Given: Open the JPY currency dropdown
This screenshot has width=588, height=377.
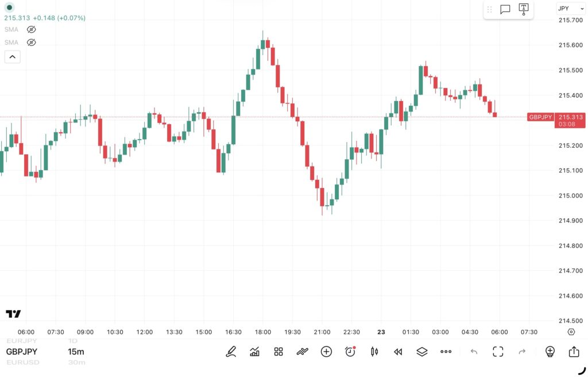Looking at the screenshot, I should [x=570, y=8].
